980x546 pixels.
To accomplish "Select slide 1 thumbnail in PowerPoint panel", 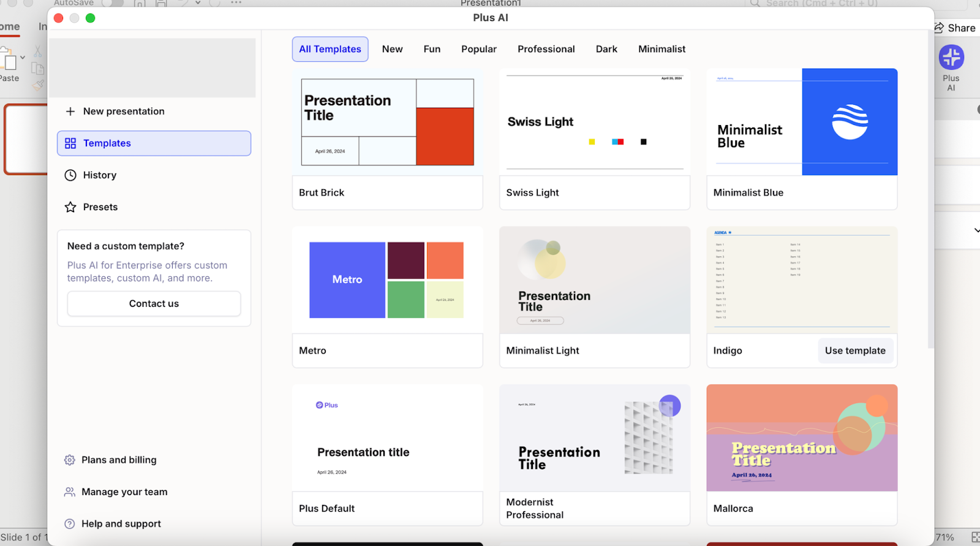I will pos(26,140).
